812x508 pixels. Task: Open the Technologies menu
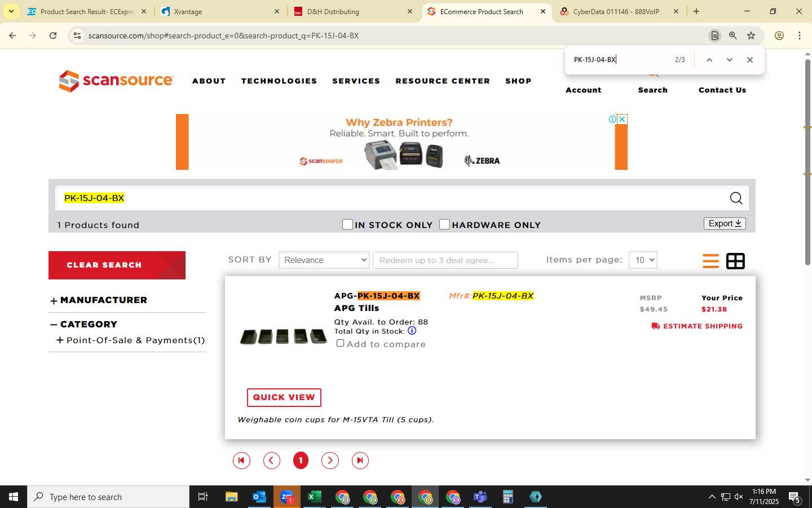[x=279, y=81]
